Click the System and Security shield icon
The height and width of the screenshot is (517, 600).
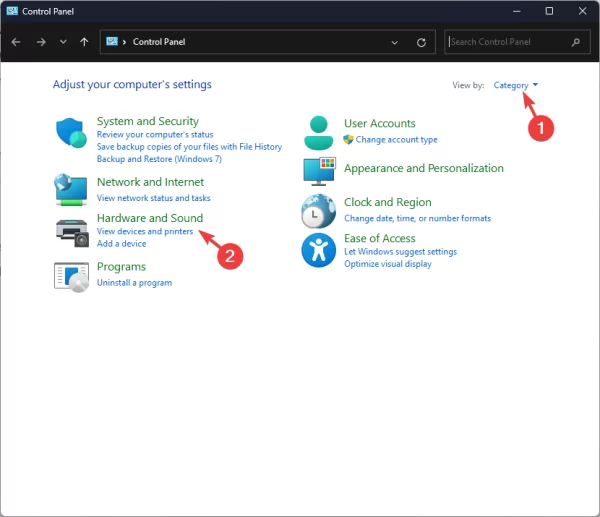click(71, 133)
